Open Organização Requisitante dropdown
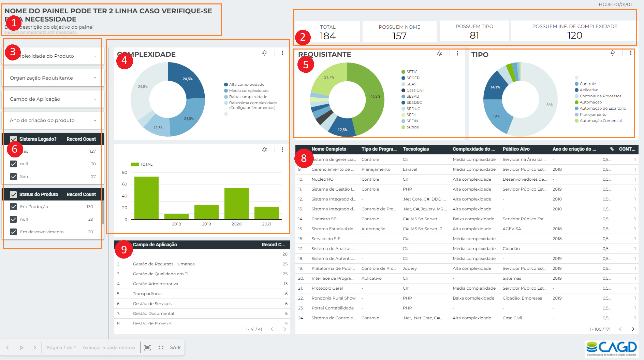This screenshot has height=360, width=644. [53, 78]
